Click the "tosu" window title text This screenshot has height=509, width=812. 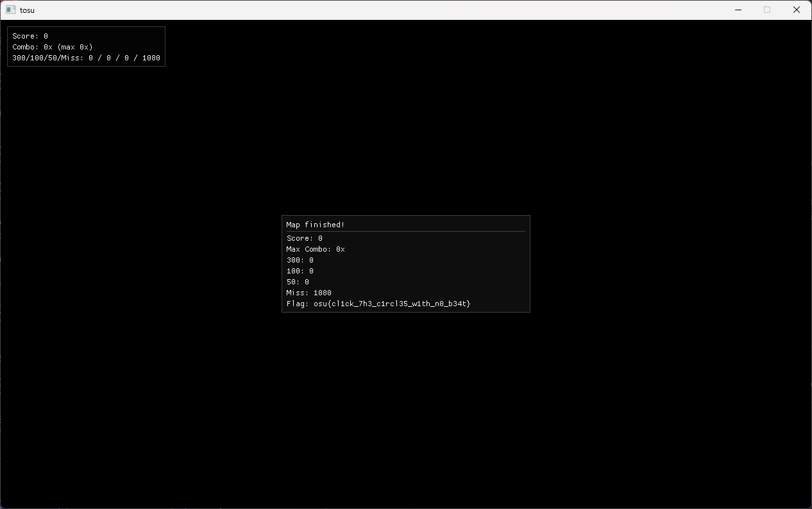point(27,10)
